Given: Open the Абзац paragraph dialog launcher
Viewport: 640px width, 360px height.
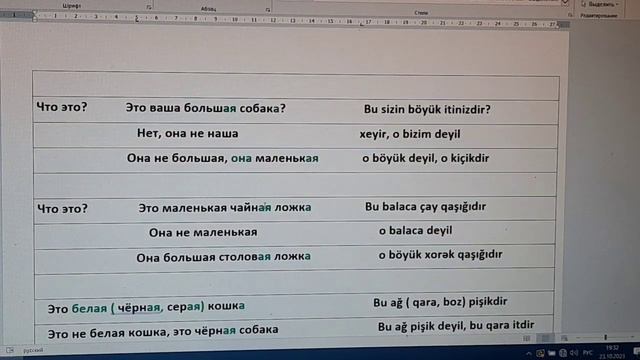Looking at the screenshot, I should pos(268,9).
